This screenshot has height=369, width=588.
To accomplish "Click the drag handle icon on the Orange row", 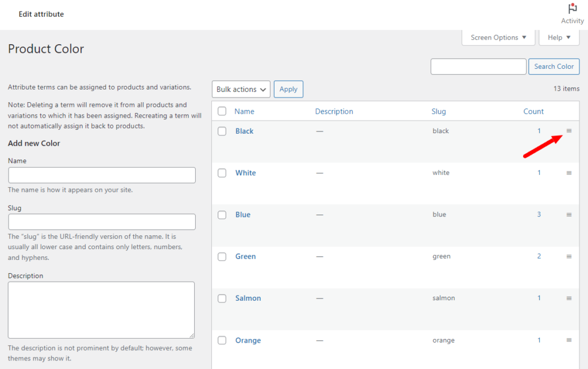I will click(x=569, y=340).
